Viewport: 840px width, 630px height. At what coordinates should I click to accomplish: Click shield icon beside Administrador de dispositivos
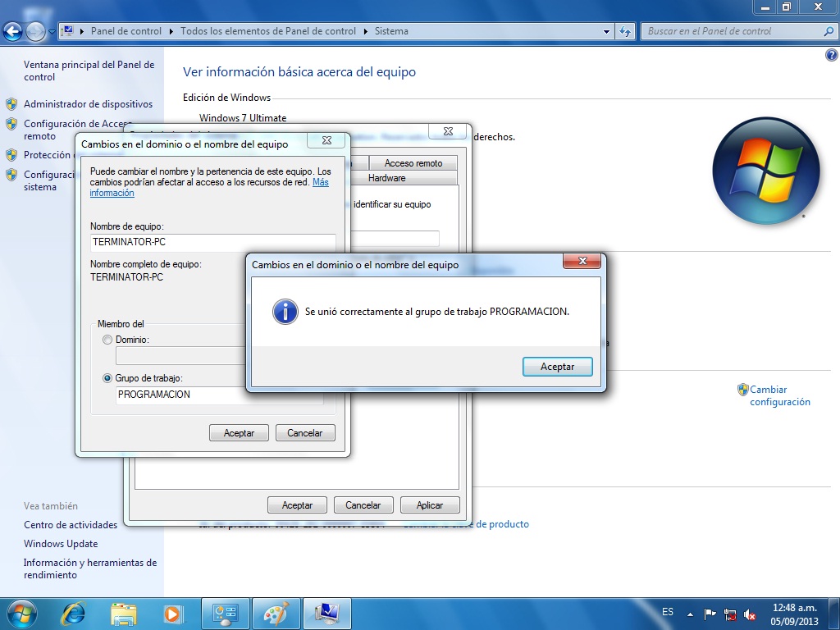point(11,104)
